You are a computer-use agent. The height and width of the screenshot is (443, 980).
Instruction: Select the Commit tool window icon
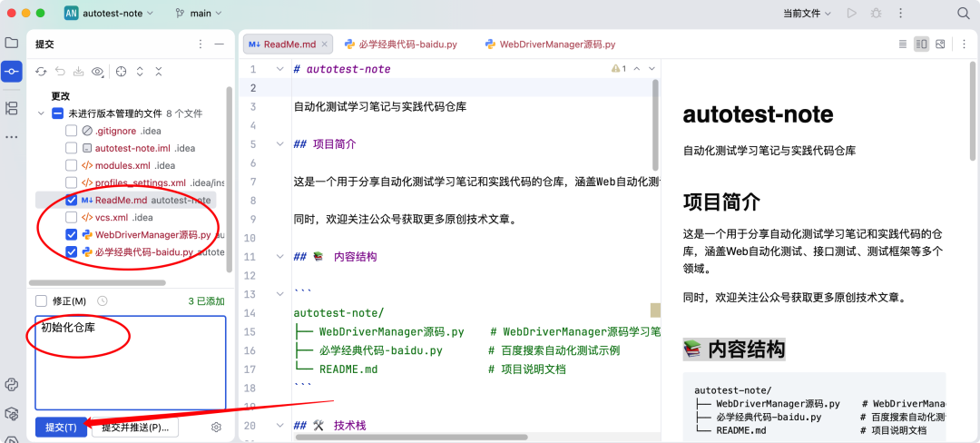11,72
